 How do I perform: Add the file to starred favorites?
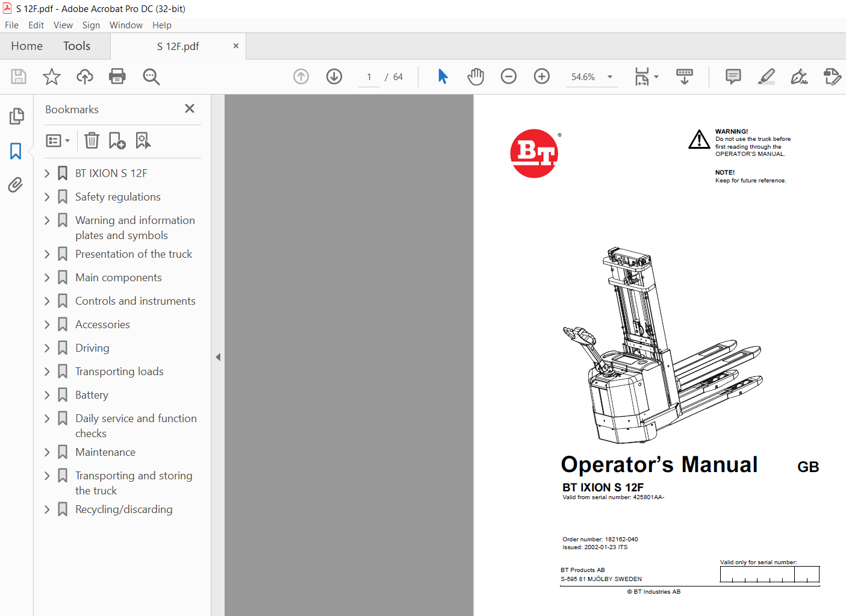pyautogui.click(x=52, y=76)
